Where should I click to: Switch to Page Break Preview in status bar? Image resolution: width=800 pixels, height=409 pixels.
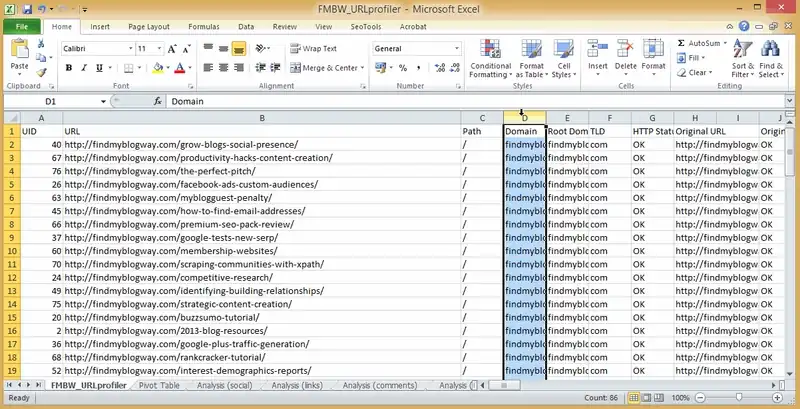click(659, 398)
